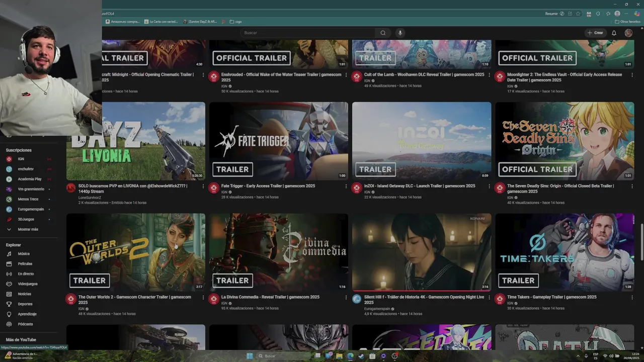Open Películas in Explorar section
Image resolution: width=644 pixels, height=362 pixels.
coord(29,264)
